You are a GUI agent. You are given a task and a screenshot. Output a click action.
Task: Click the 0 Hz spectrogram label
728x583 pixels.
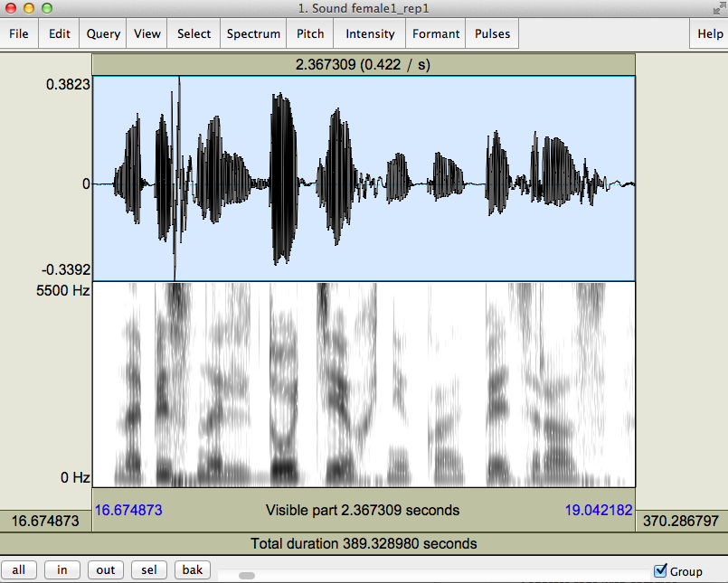75,477
